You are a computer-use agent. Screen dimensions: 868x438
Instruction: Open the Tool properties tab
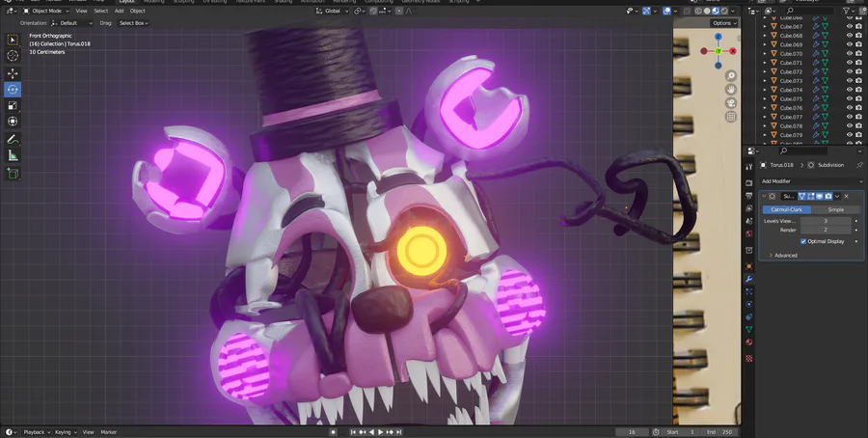click(749, 166)
